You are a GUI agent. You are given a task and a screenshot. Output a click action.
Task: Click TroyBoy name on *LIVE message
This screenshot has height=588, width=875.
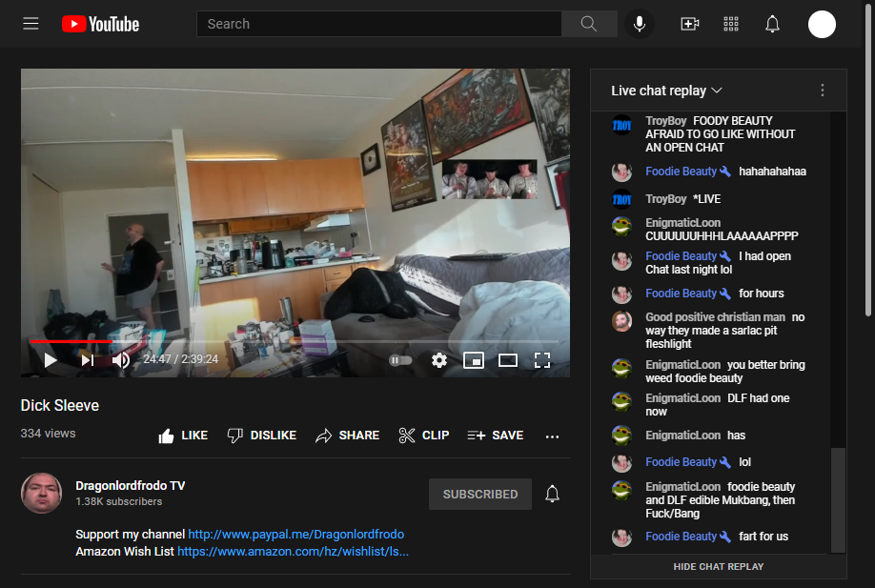[x=665, y=199]
